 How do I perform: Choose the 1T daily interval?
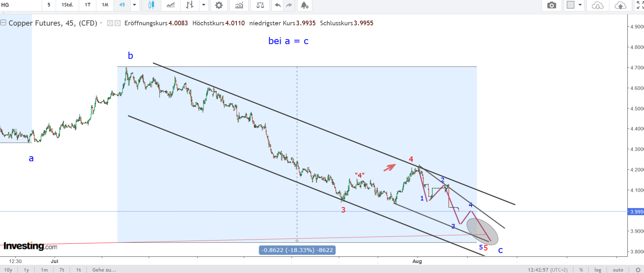point(88,5)
